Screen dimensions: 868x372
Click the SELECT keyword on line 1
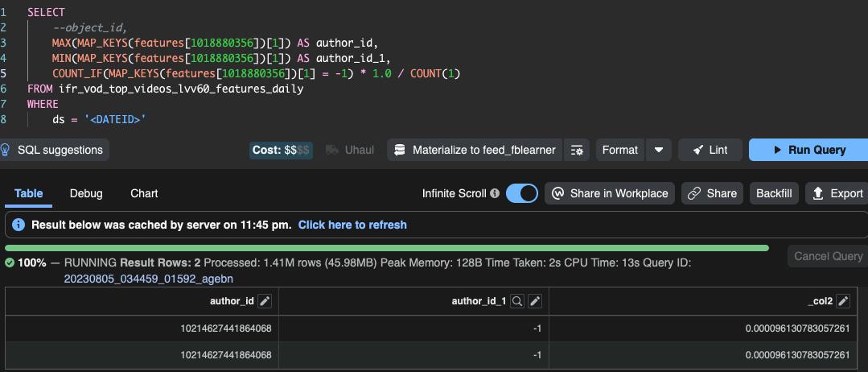[46, 12]
